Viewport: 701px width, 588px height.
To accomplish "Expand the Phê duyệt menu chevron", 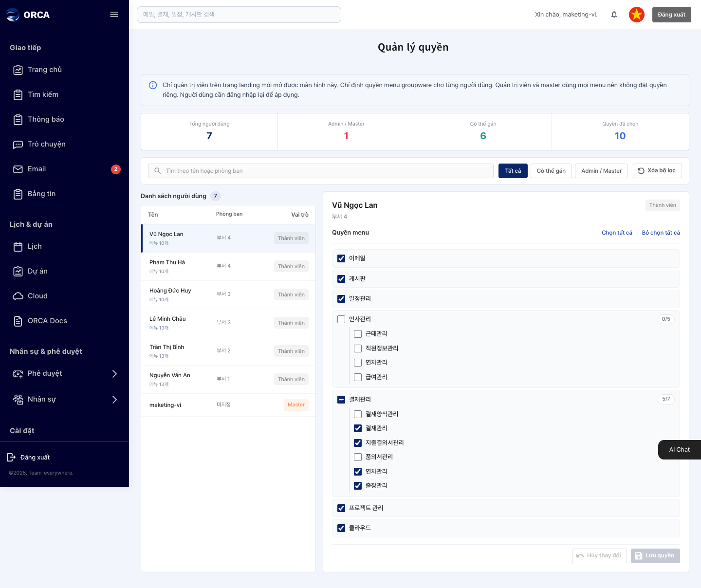I will (x=114, y=374).
